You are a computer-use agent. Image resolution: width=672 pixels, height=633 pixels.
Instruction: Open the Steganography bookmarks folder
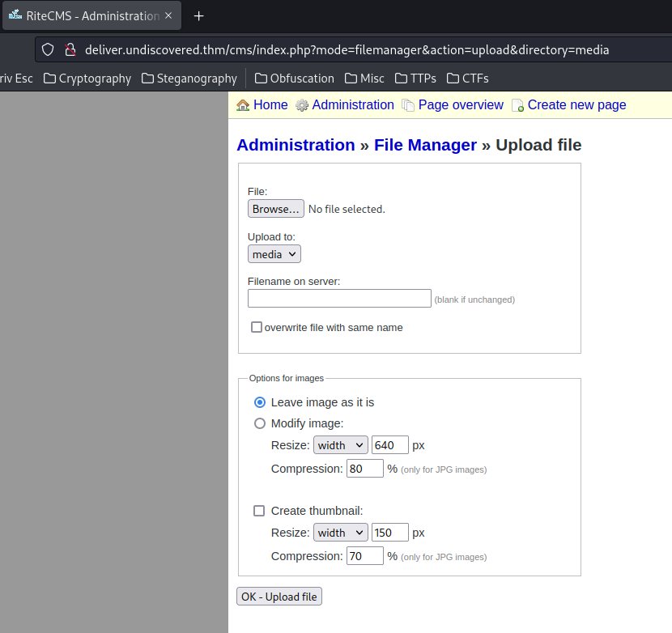coord(189,79)
